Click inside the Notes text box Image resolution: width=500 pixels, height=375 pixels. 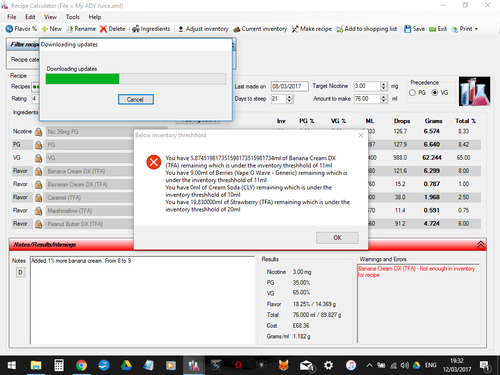pyautogui.click(x=142, y=300)
